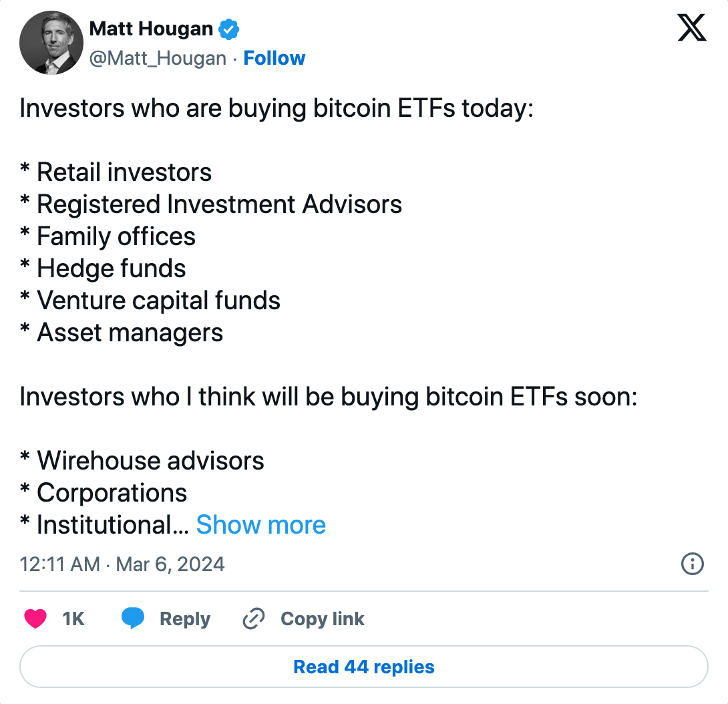This screenshot has width=728, height=704.
Task: Click the Copy link text
Action: click(x=322, y=619)
